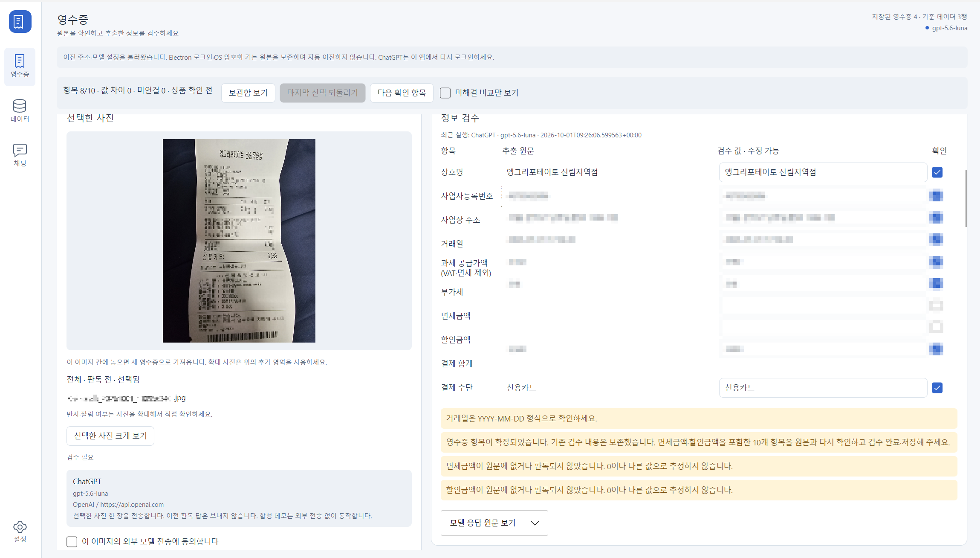The image size is (980, 558).
Task: Click the .jpg file name under the photo
Action: pyautogui.click(x=127, y=398)
